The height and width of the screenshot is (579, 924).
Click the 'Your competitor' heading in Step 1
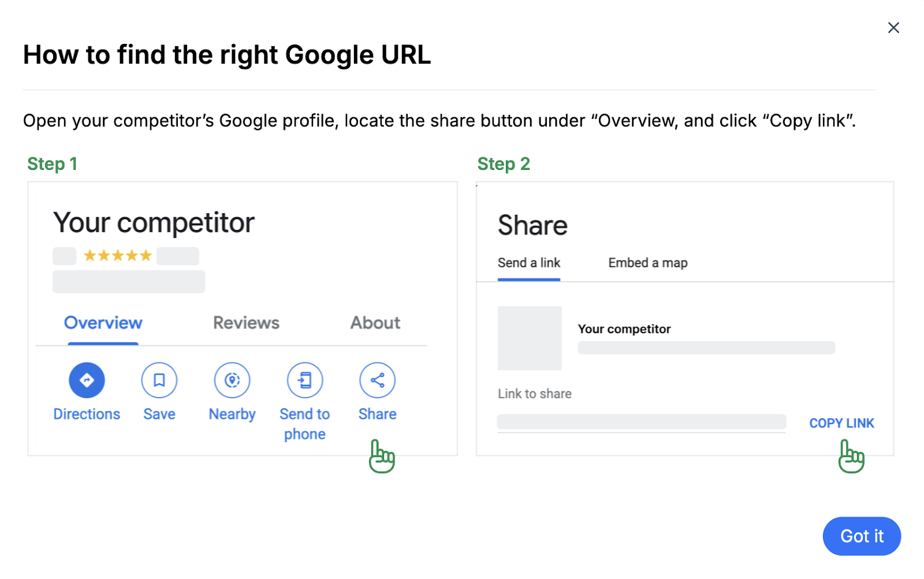tap(154, 222)
